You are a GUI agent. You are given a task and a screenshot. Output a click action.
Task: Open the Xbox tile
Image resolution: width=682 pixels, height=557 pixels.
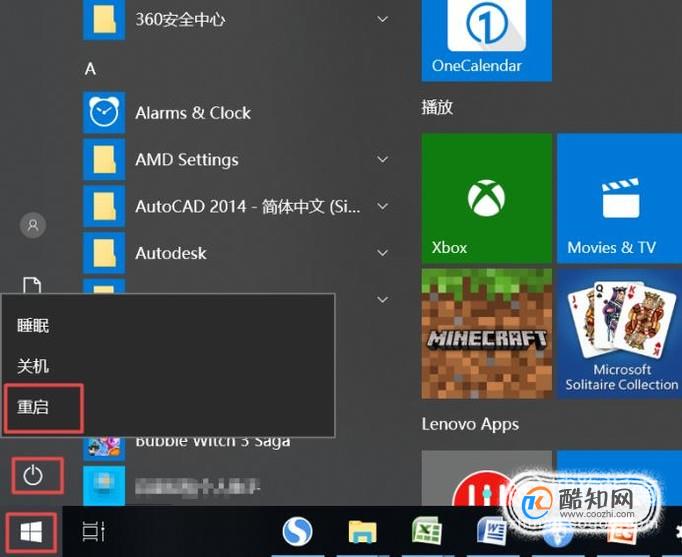tap(487, 198)
